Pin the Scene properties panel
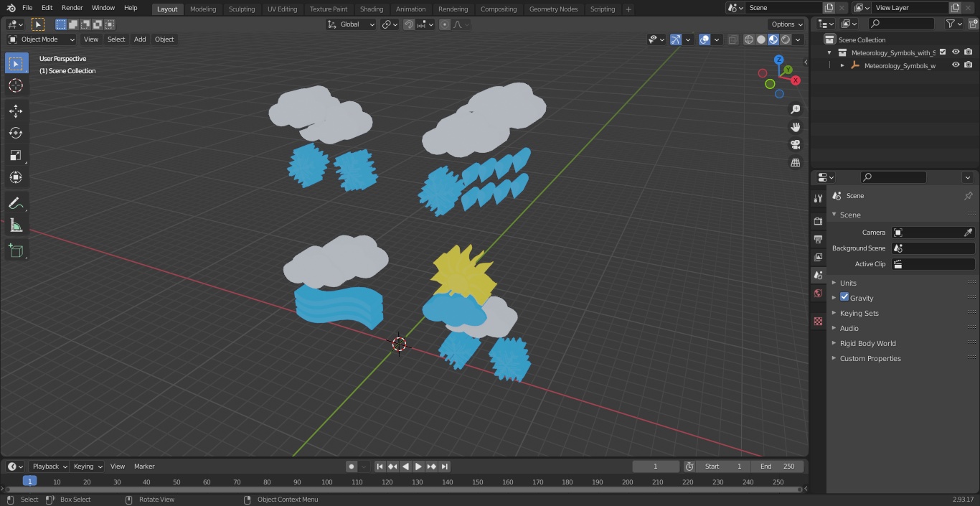Image resolution: width=980 pixels, height=506 pixels. (968, 196)
